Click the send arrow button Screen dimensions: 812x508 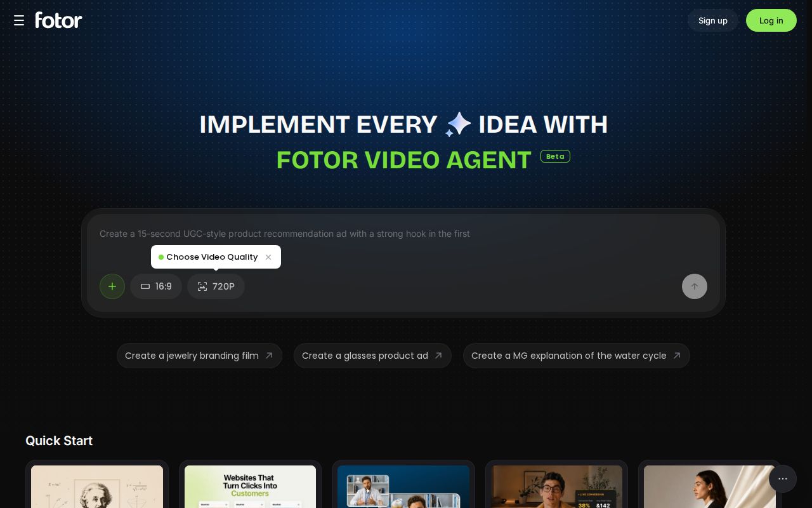pyautogui.click(x=695, y=286)
